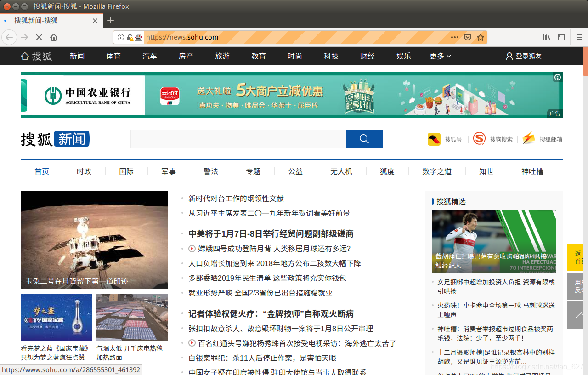Open the Firefox hamburger menu
The height and width of the screenshot is (375, 588).
coord(579,37)
